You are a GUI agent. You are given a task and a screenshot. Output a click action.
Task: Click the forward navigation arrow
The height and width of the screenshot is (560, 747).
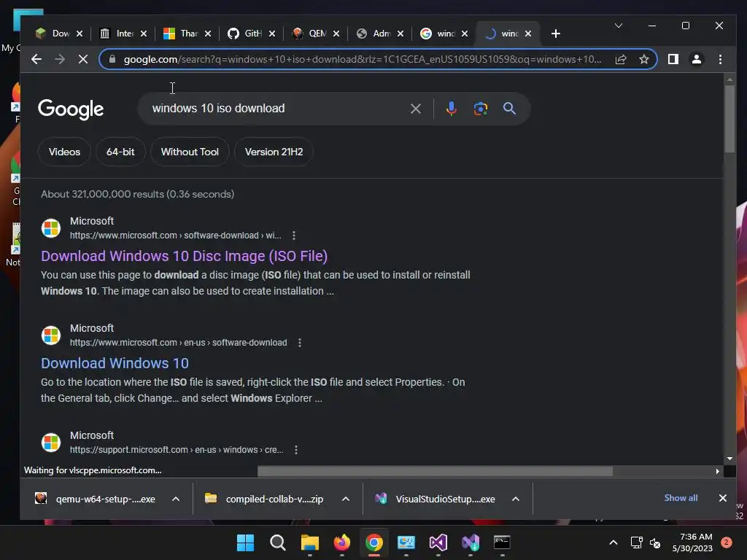[x=60, y=59]
